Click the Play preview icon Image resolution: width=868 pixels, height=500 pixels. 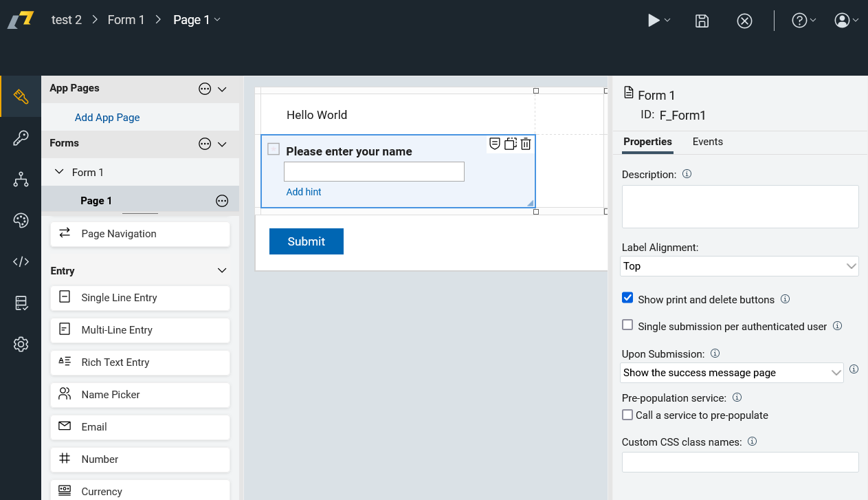coord(654,21)
